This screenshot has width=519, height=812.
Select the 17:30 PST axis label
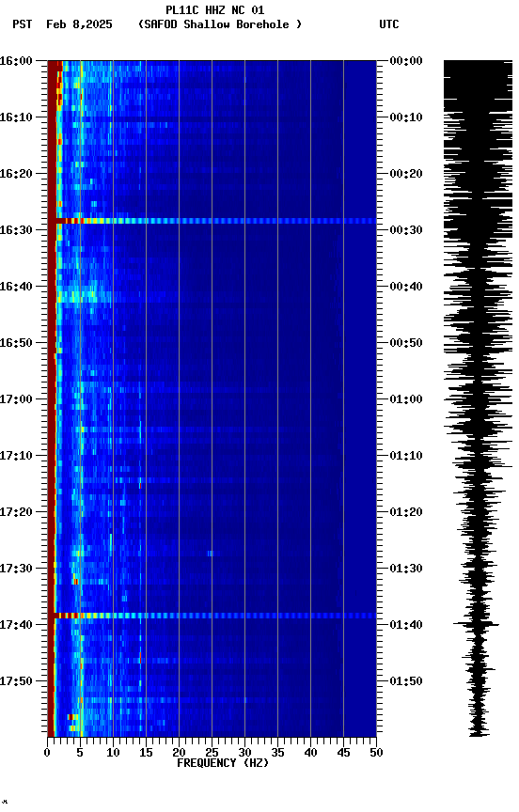[x=16, y=570]
